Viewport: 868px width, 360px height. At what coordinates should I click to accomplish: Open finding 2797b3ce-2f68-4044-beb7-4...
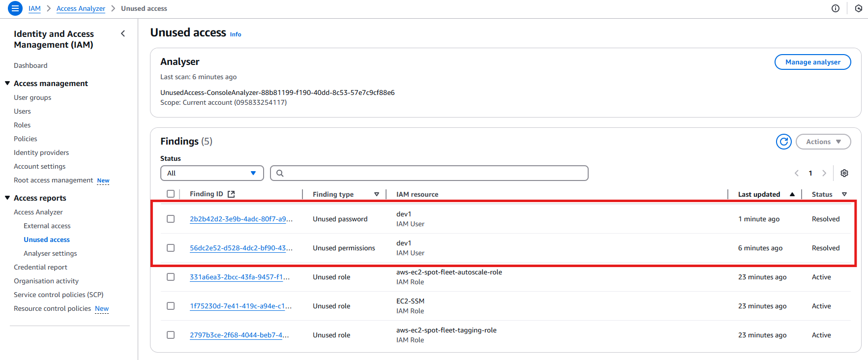coord(239,335)
